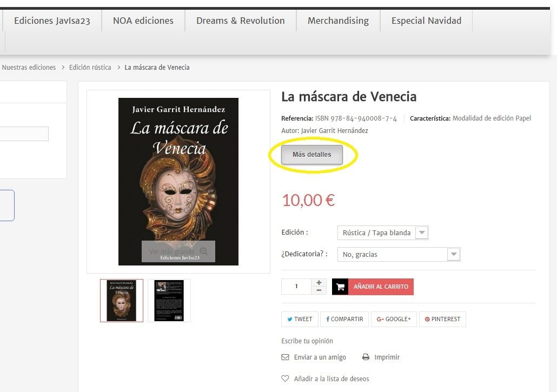
Task: Decrease quantity with the minus button
Action: click(x=319, y=290)
